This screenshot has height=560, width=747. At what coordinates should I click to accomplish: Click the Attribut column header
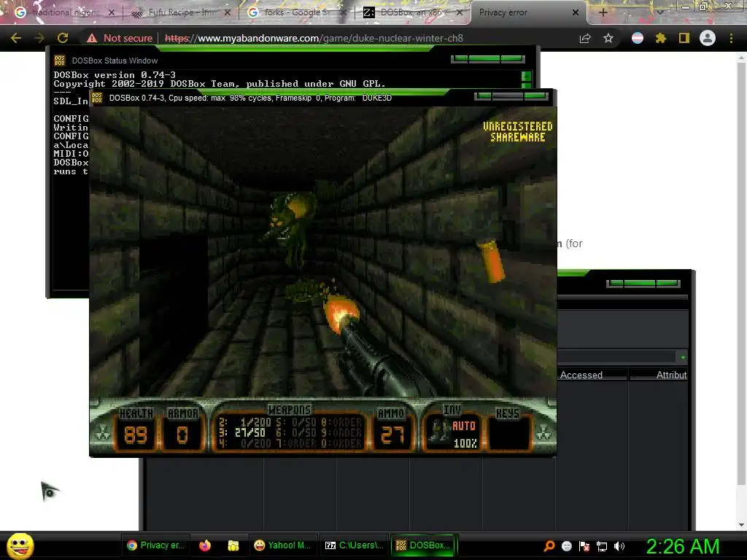point(659,375)
